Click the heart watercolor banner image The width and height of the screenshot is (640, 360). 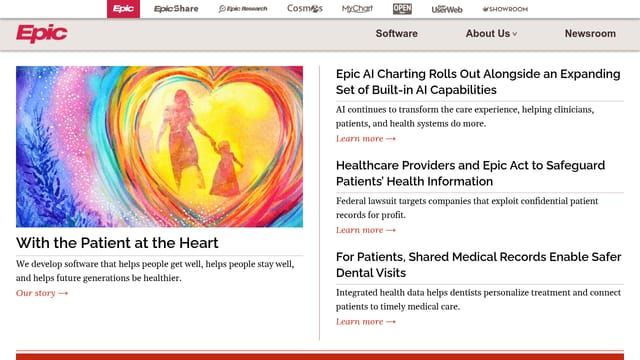[x=160, y=147]
